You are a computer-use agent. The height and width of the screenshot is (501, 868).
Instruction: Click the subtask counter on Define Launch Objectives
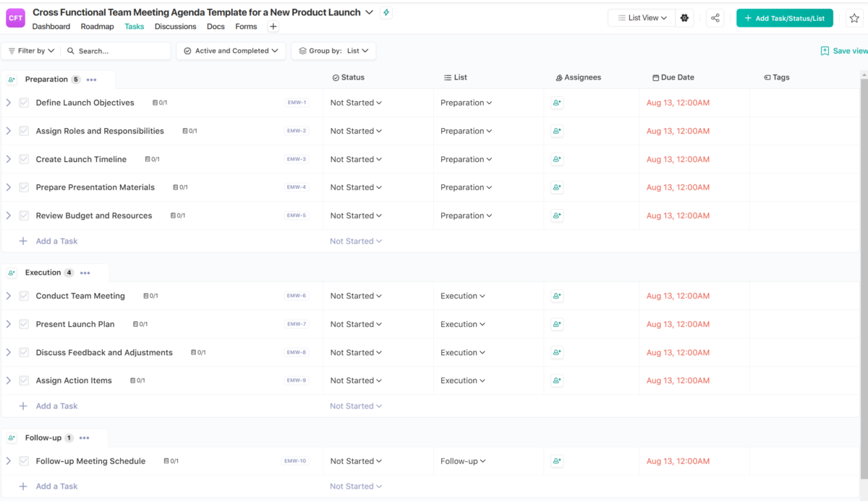[x=159, y=103]
